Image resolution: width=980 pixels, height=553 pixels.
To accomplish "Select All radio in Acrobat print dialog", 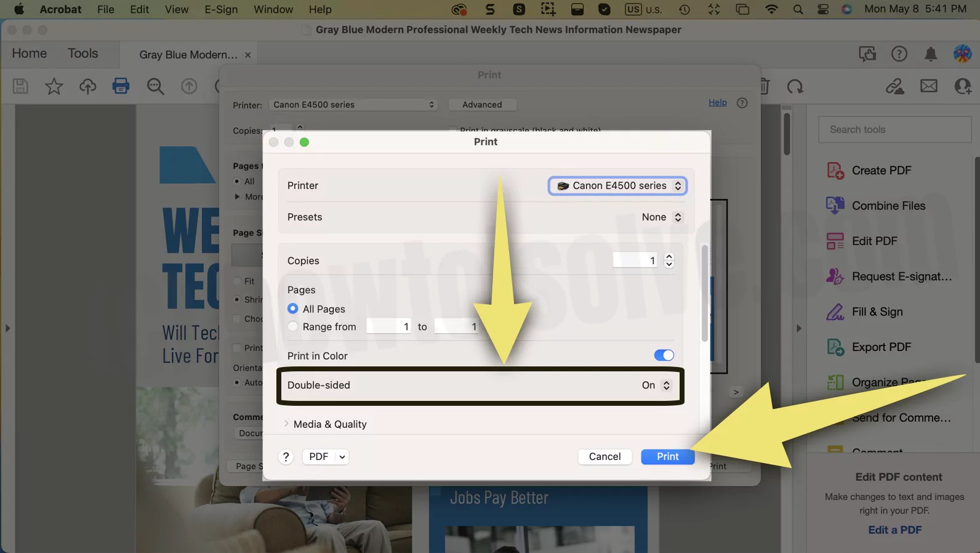I will click(237, 181).
